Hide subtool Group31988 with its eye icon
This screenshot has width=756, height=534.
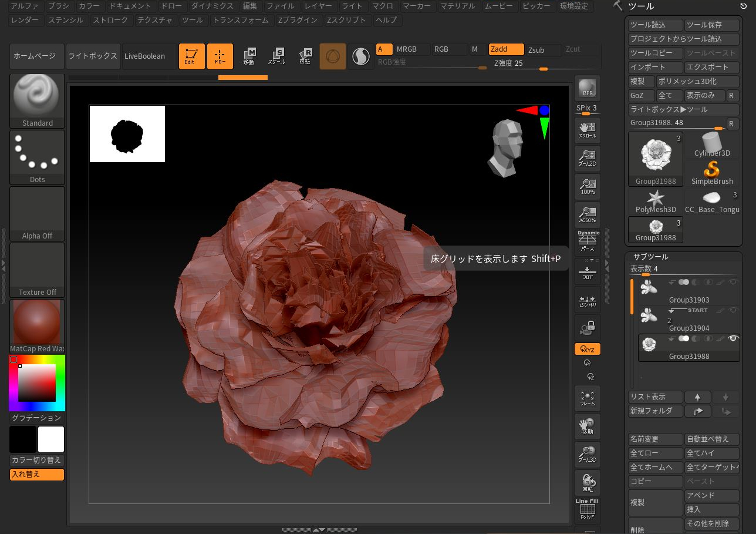(733, 338)
